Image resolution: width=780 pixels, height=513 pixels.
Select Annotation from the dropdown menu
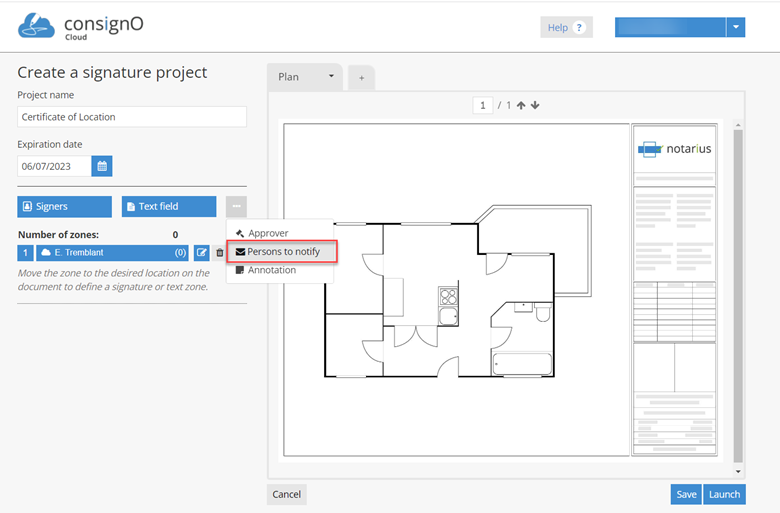click(x=271, y=270)
